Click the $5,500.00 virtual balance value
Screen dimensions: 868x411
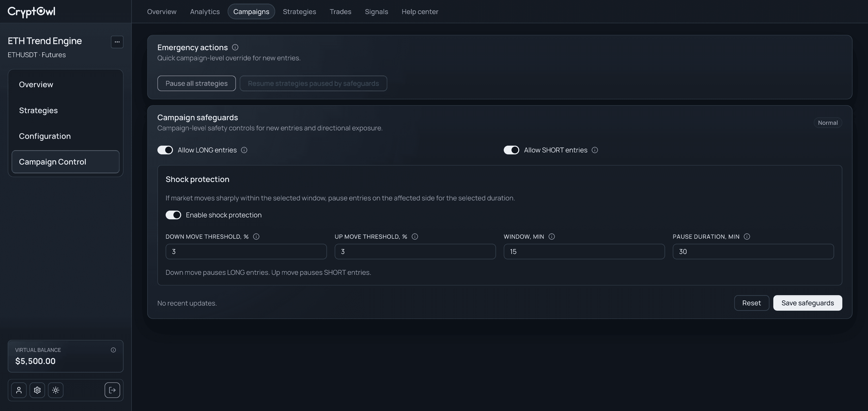click(x=35, y=361)
